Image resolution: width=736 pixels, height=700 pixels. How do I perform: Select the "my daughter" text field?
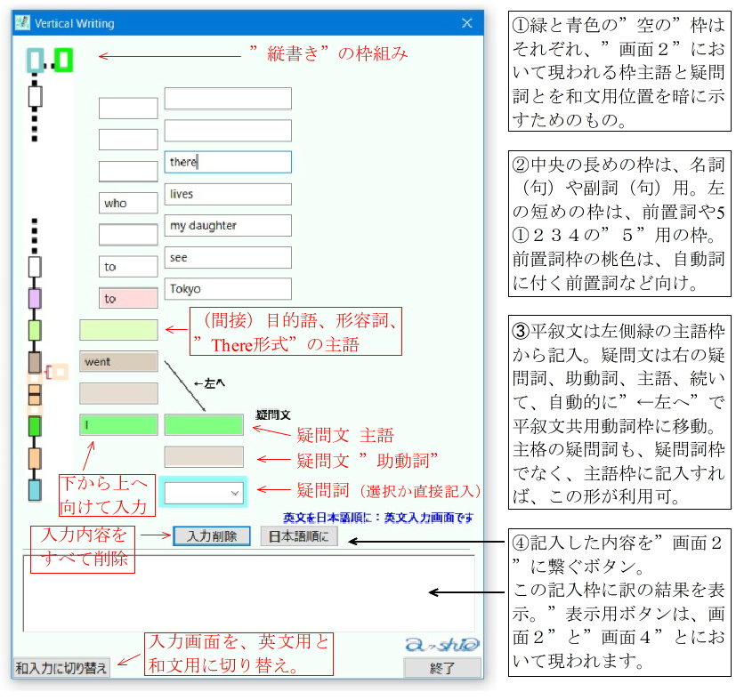pyautogui.click(x=228, y=226)
